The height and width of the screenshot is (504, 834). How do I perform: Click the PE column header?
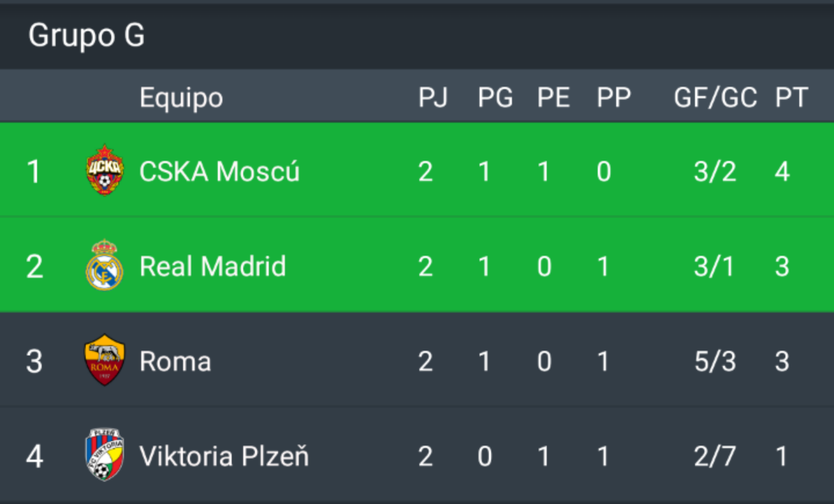coord(553,97)
